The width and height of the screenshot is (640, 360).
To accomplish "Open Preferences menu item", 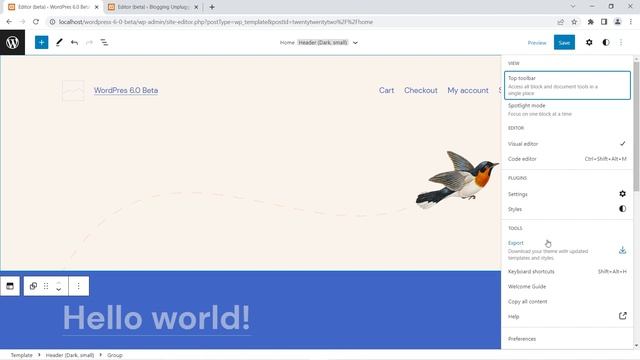I will [567, 339].
